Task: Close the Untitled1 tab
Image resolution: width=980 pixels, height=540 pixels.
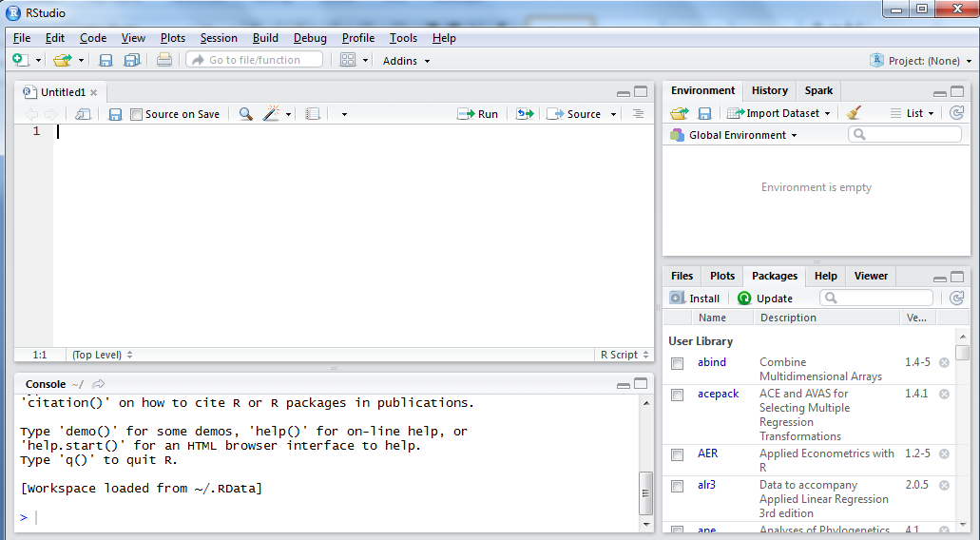Action: [x=94, y=92]
